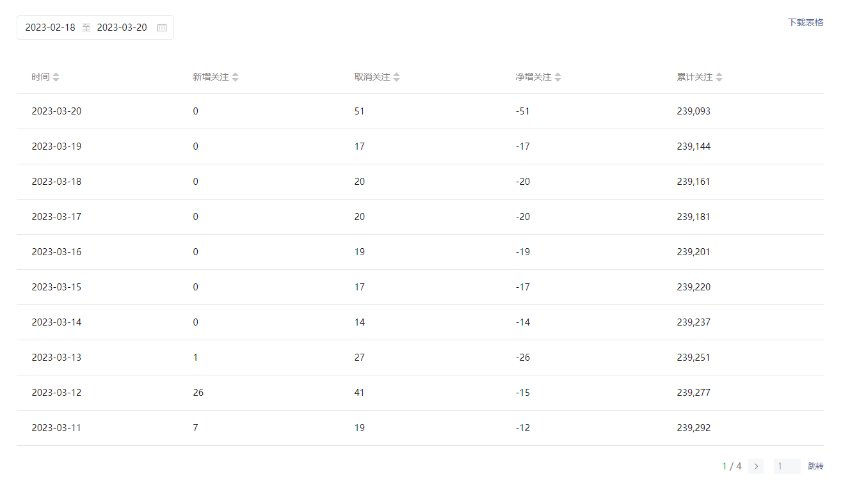Screen dimensions: 843x504
Task: Sort by 累计关注 column arrows
Action: (x=719, y=77)
